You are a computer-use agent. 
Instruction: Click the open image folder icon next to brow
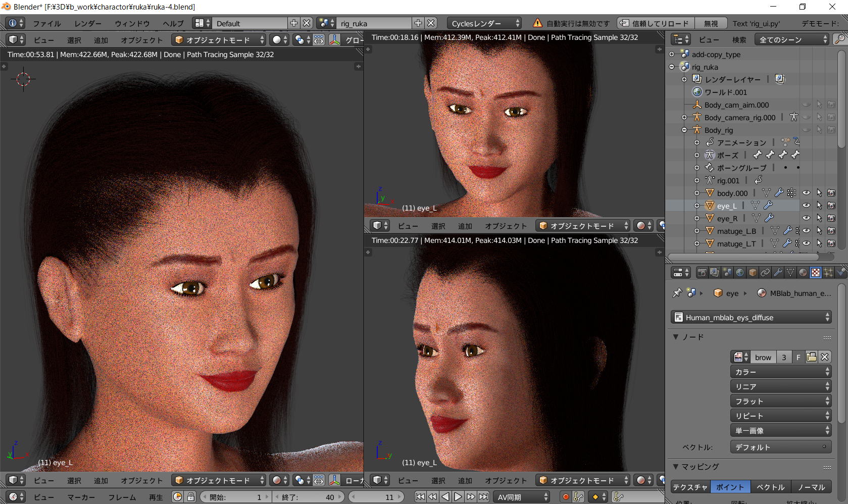(812, 357)
